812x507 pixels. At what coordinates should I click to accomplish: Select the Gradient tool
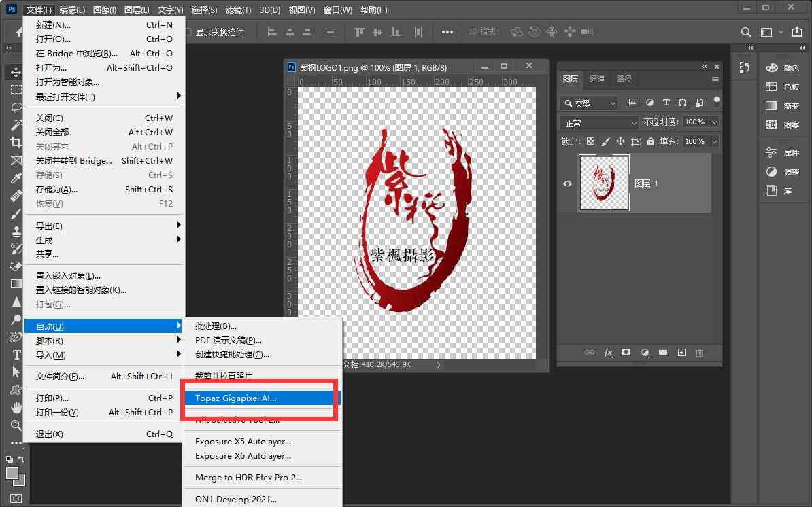pyautogui.click(x=16, y=283)
